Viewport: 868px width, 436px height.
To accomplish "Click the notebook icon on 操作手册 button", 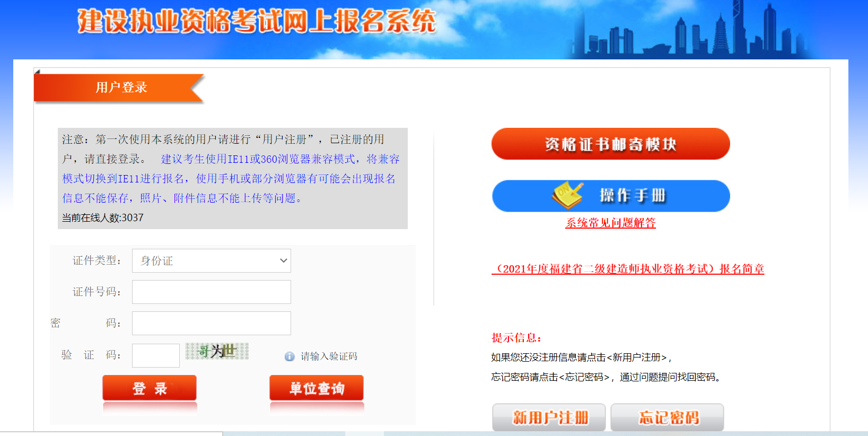I will [x=567, y=196].
